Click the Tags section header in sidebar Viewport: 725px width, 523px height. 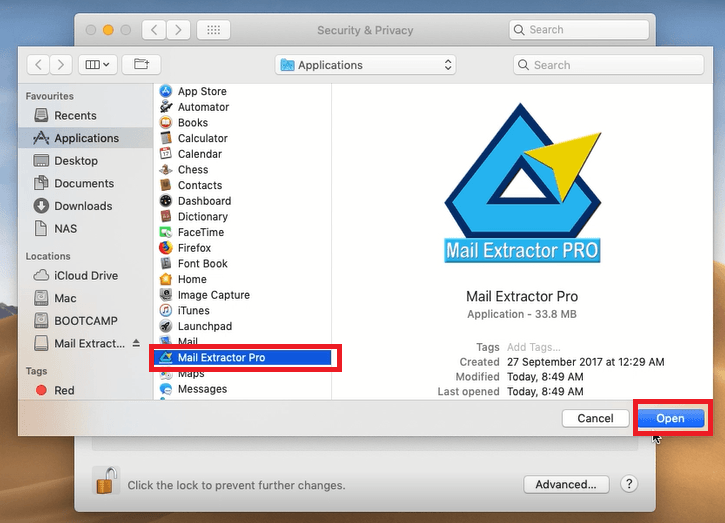pyautogui.click(x=37, y=371)
